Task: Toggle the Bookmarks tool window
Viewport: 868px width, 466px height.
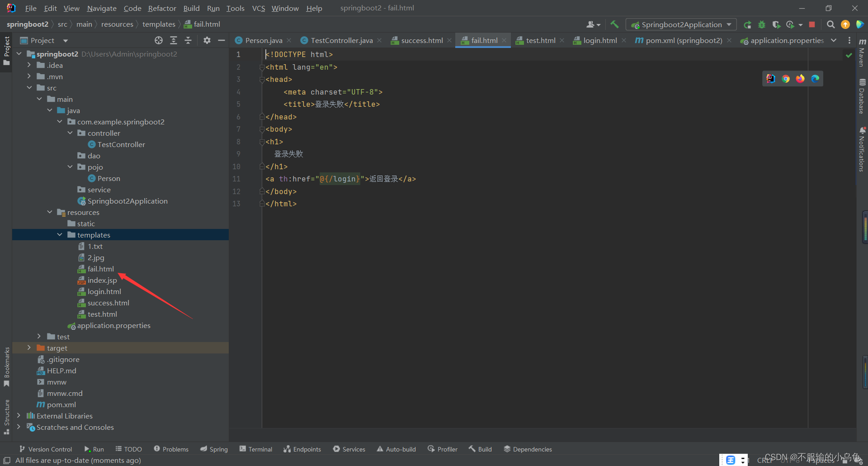Action: (x=6, y=367)
